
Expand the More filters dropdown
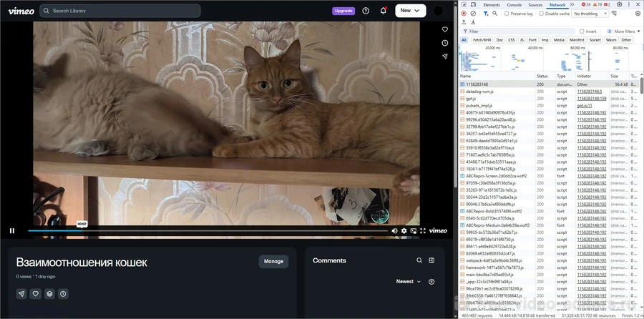click(x=623, y=31)
